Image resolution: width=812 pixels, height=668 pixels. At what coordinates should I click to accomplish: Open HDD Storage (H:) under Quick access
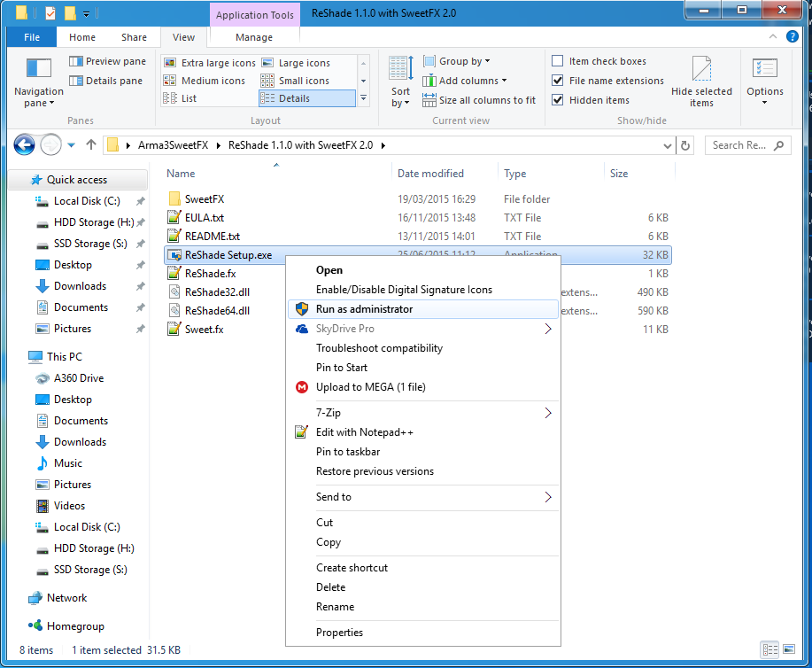[x=93, y=222]
